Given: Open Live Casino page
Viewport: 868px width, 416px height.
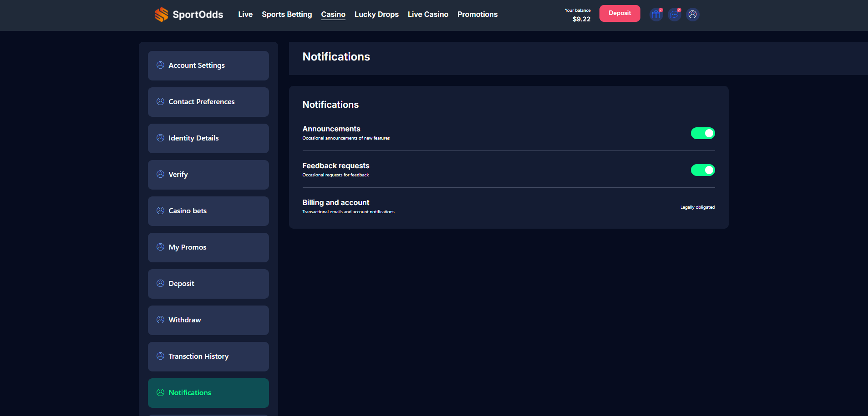Looking at the screenshot, I should pyautogui.click(x=428, y=15).
